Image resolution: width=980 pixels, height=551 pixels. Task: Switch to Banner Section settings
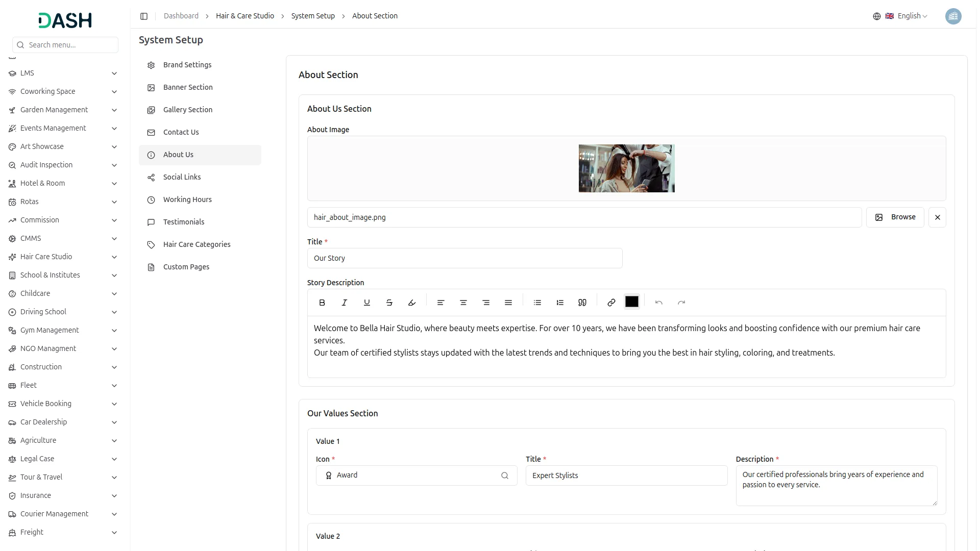point(200,88)
